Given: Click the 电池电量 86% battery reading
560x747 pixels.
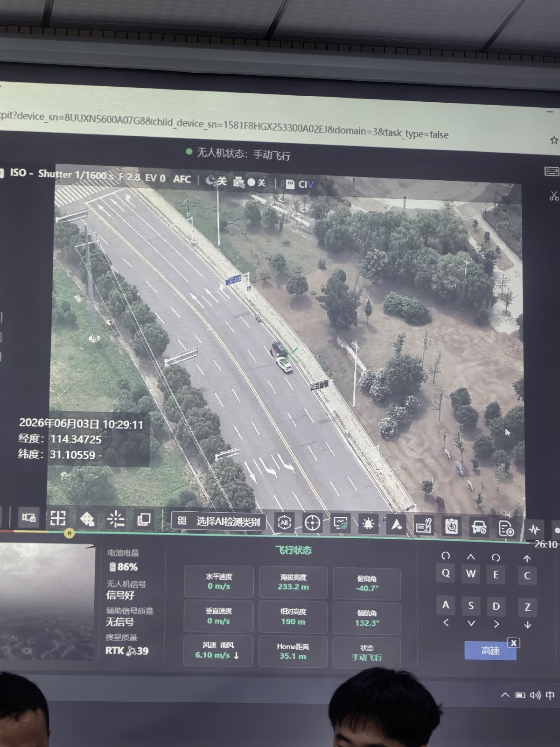Looking at the screenshot, I should click(x=124, y=560).
